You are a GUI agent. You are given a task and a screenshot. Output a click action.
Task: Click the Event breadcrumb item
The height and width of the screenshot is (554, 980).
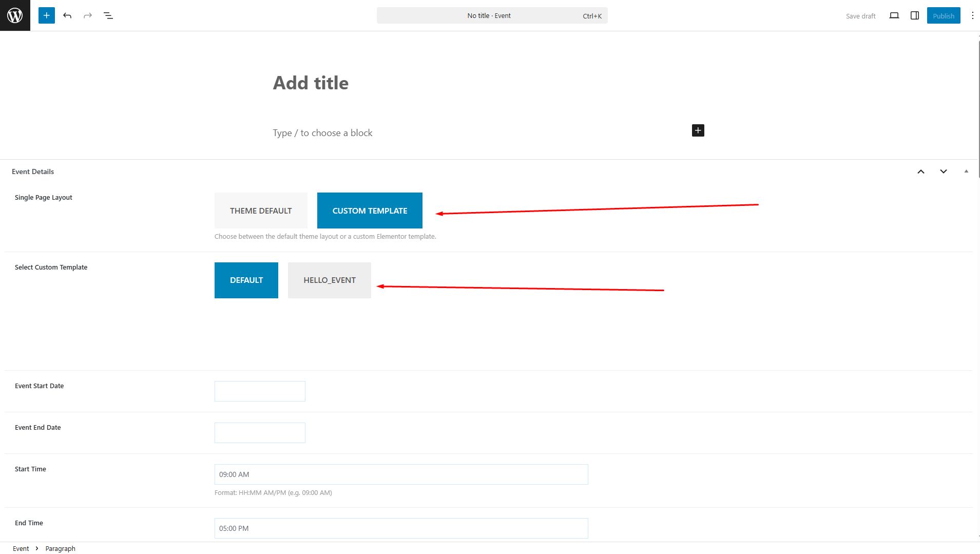21,548
